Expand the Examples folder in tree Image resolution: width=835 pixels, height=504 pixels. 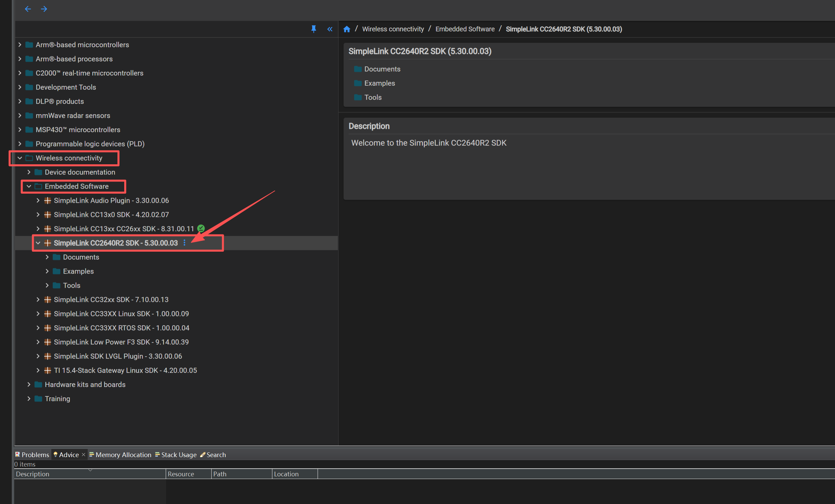[x=47, y=271]
